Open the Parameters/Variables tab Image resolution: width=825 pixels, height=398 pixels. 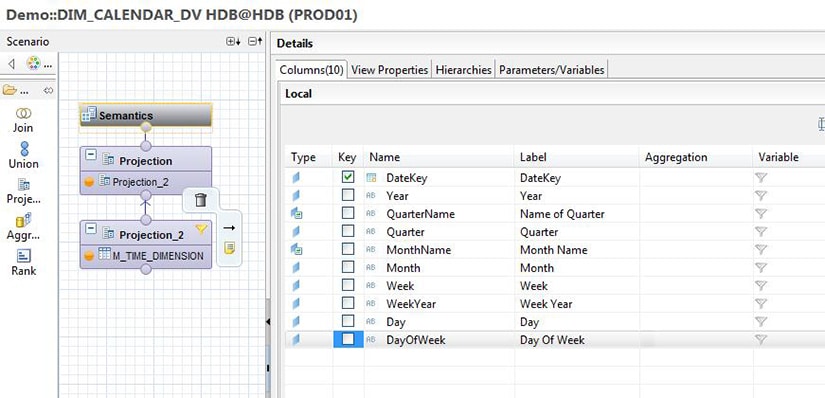(551, 69)
